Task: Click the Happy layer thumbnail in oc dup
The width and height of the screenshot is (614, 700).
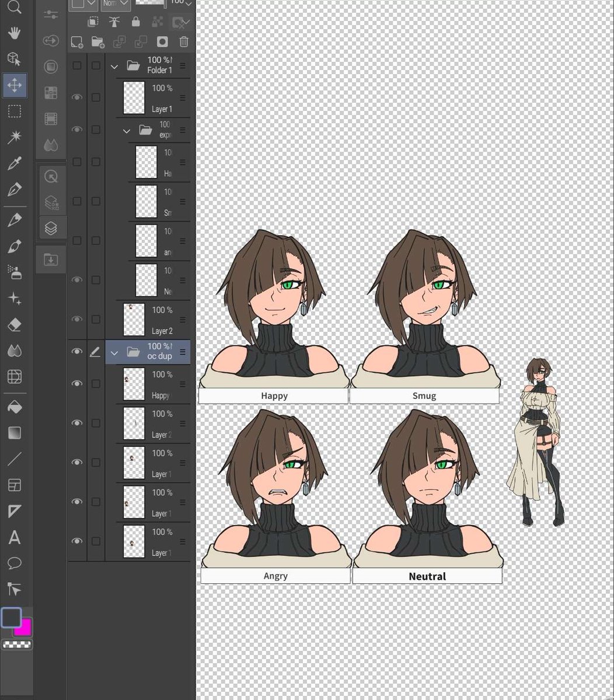Action: click(134, 384)
